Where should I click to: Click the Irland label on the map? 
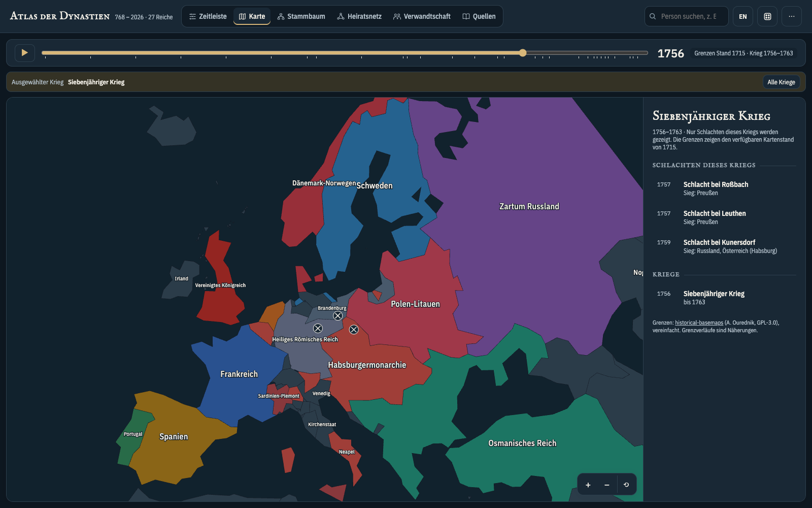(181, 279)
